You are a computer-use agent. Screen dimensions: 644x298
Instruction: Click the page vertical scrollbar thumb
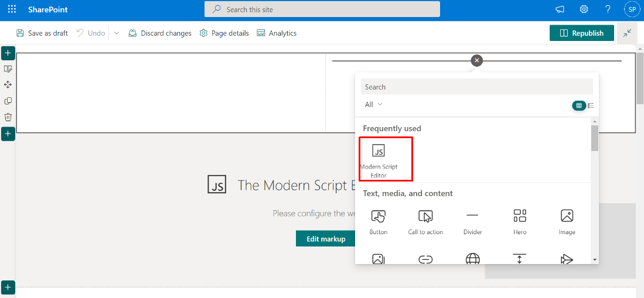click(640, 78)
